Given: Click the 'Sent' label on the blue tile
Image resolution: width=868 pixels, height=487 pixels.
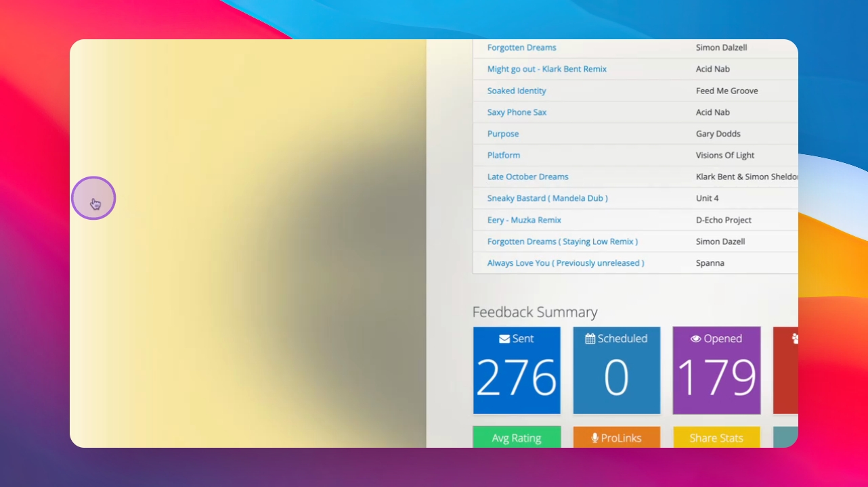Looking at the screenshot, I should 523,339.
